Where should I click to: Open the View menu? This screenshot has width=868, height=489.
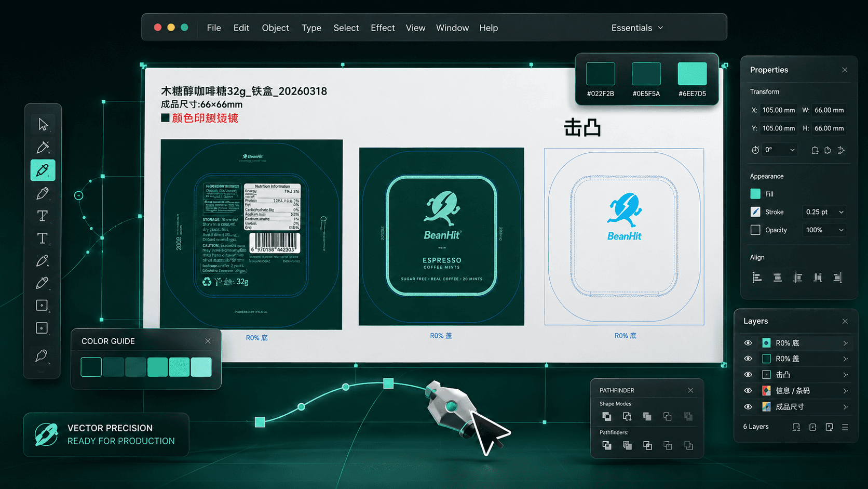415,28
